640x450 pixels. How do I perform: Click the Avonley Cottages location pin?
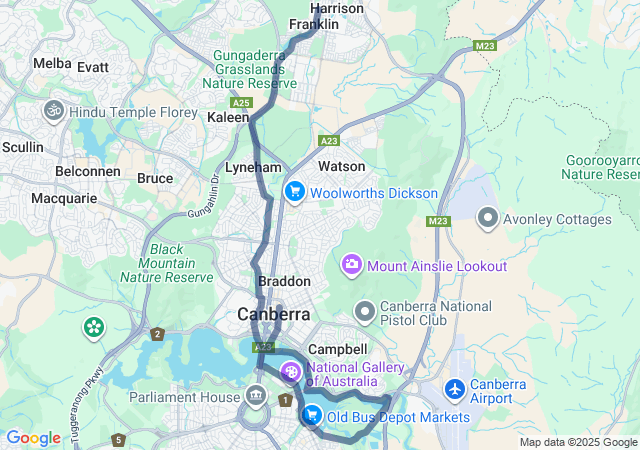tap(488, 218)
